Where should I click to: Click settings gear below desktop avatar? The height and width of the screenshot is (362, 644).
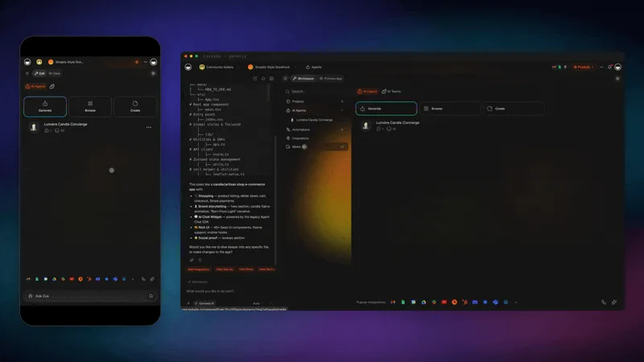coord(617,78)
